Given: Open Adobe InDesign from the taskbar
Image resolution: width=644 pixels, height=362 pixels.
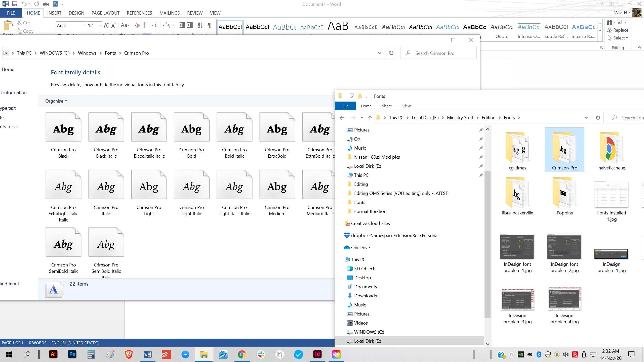Looking at the screenshot, I should pyautogui.click(x=317, y=354).
